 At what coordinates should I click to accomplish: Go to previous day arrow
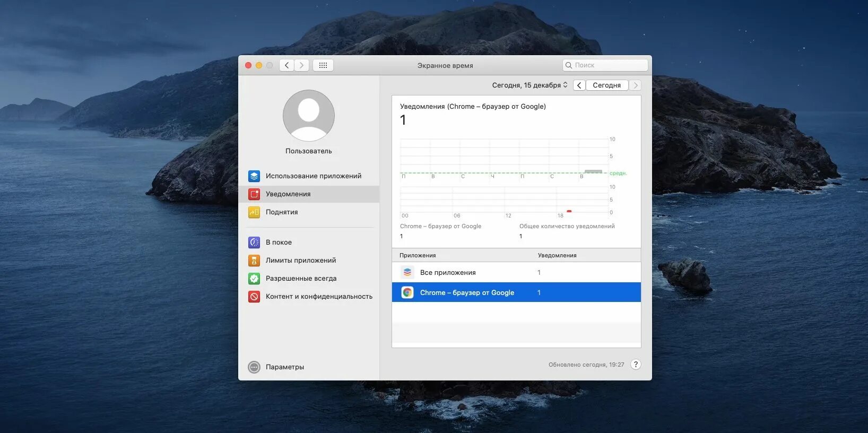[579, 85]
